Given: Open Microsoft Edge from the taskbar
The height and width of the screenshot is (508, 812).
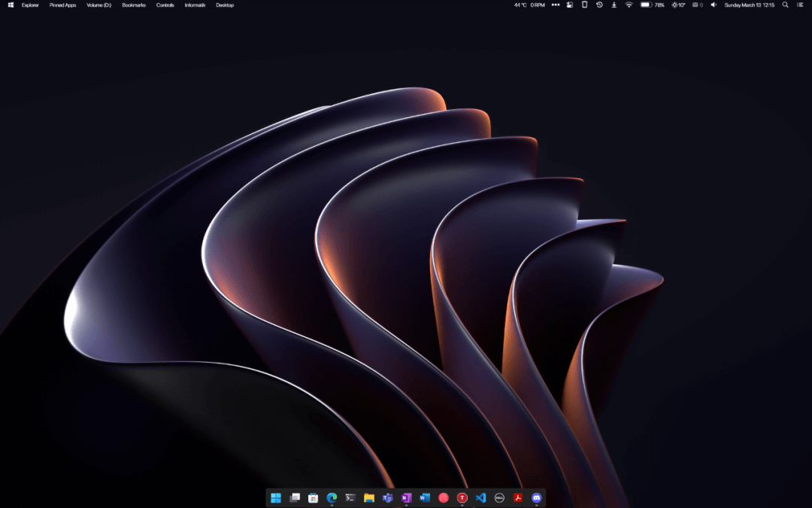Looking at the screenshot, I should click(x=332, y=497).
